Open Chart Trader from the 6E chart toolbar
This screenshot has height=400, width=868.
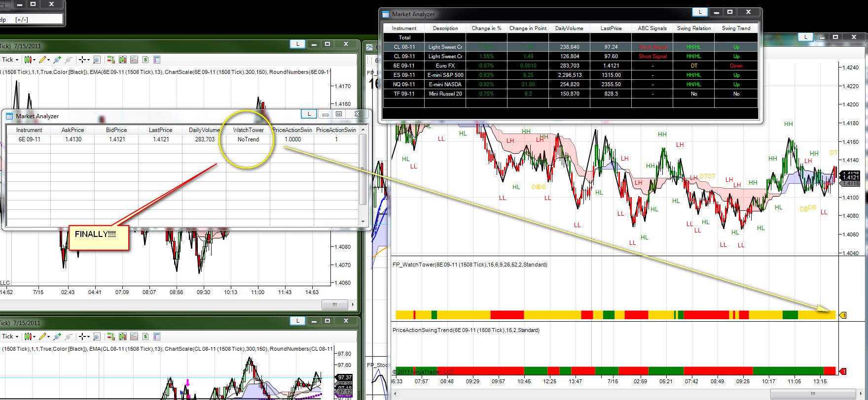(x=111, y=60)
